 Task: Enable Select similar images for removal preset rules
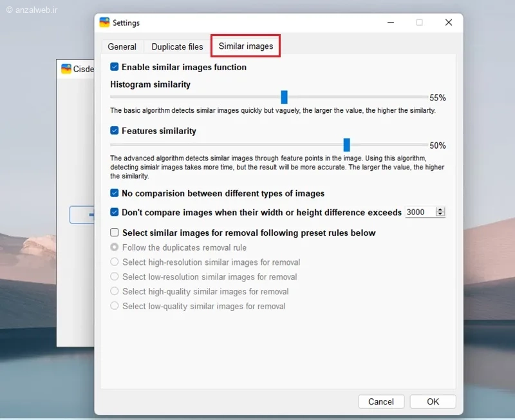115,233
